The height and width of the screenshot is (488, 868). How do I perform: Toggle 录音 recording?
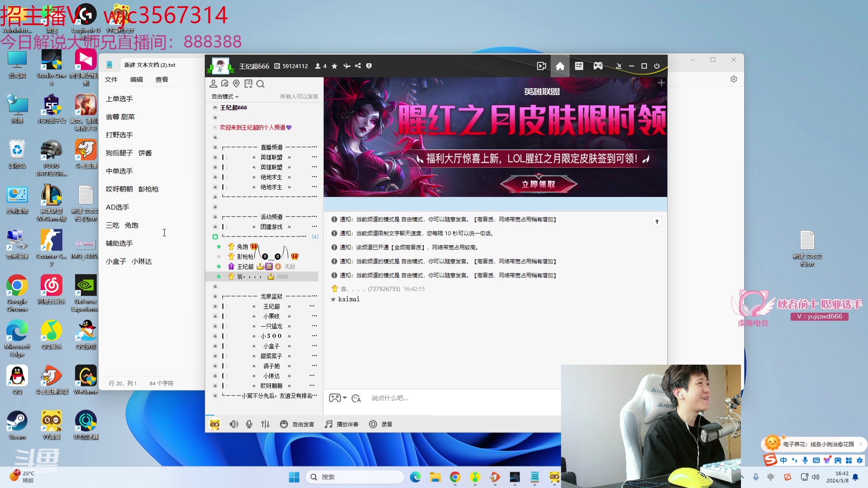381,424
